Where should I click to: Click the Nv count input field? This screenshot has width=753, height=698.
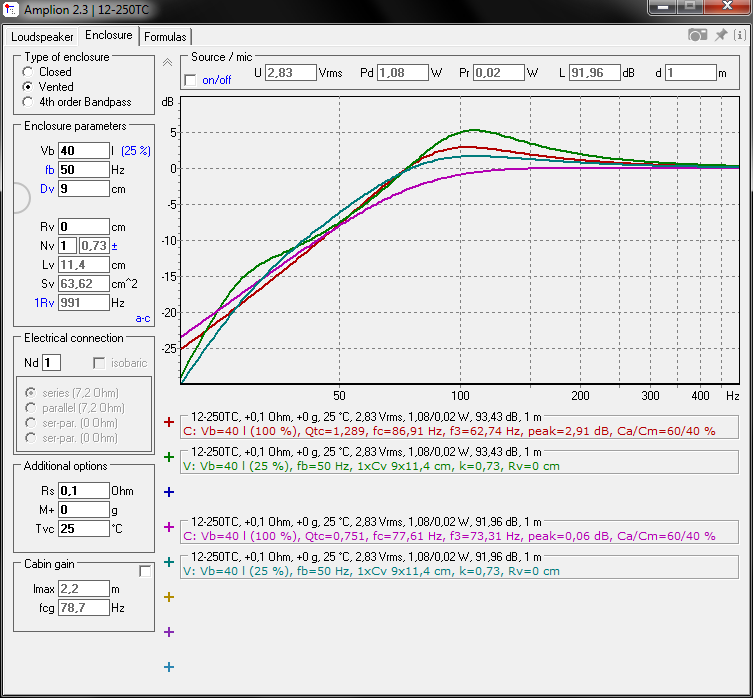68,246
